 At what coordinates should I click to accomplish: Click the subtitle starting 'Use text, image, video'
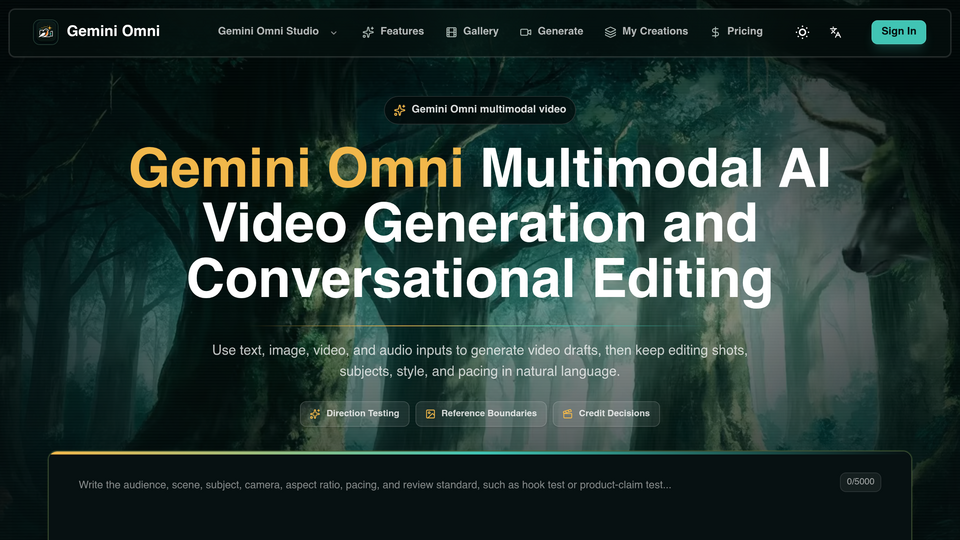coord(479,361)
